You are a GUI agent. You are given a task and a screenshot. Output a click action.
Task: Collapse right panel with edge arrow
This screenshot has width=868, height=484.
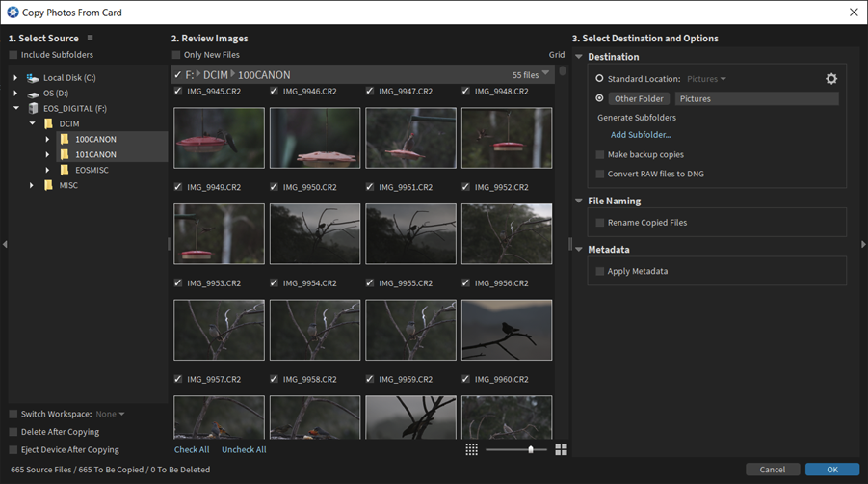tap(863, 244)
